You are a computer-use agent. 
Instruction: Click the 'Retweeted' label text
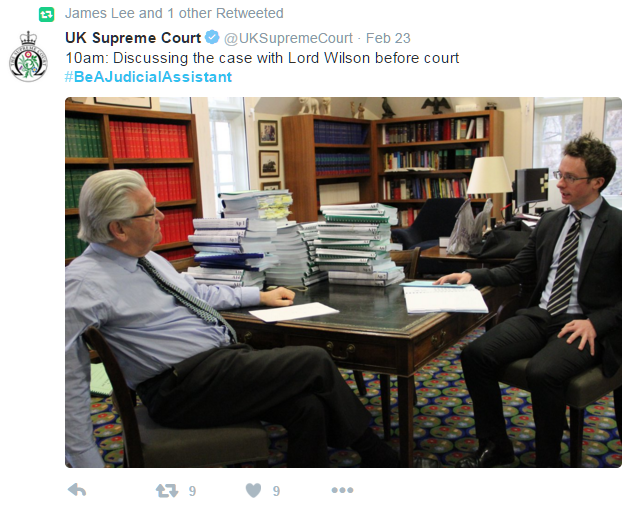249,13
